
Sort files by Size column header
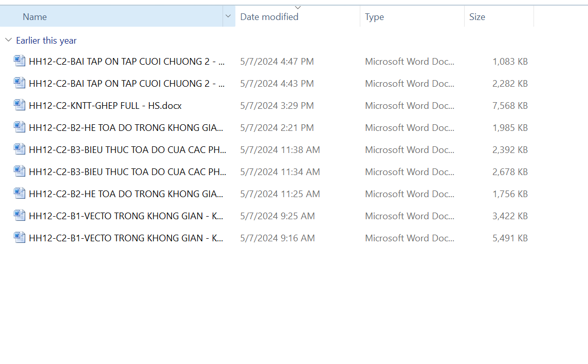[477, 17]
